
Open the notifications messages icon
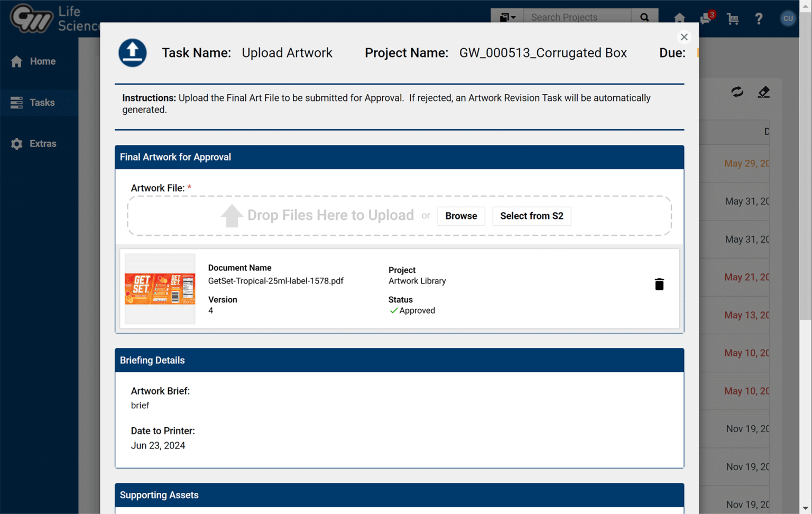[x=706, y=18]
